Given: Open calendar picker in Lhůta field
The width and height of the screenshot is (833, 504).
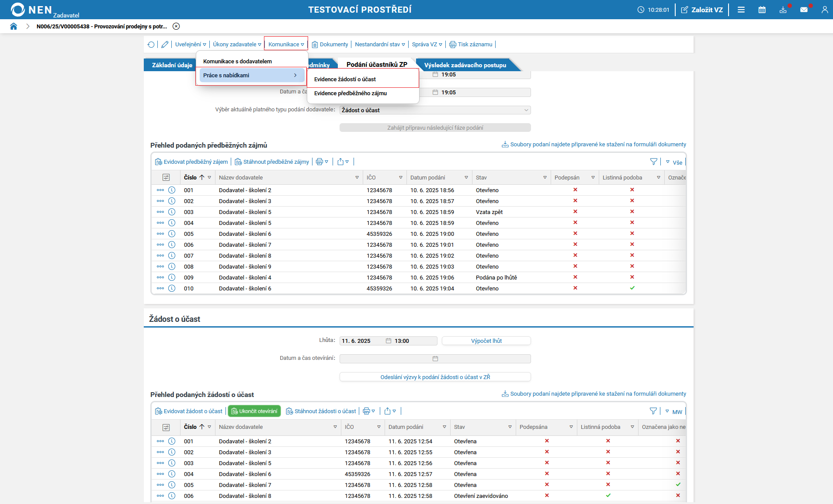Looking at the screenshot, I should click(x=389, y=341).
